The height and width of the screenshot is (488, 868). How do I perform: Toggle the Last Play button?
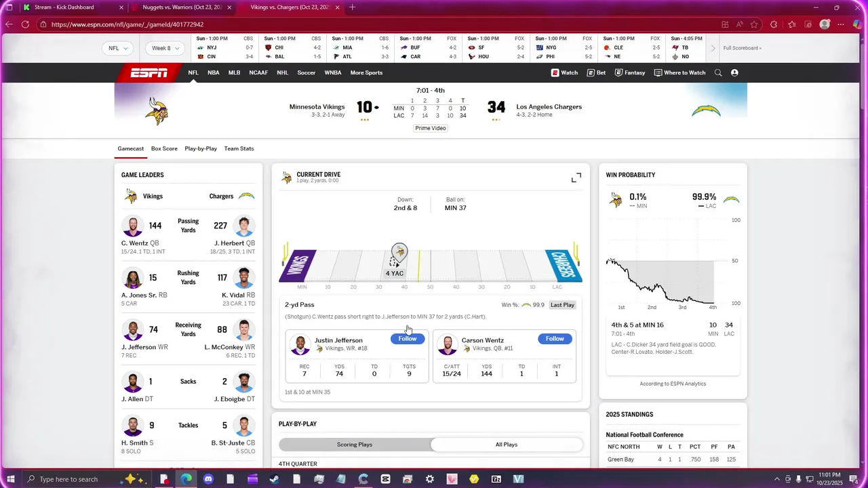tap(562, 305)
